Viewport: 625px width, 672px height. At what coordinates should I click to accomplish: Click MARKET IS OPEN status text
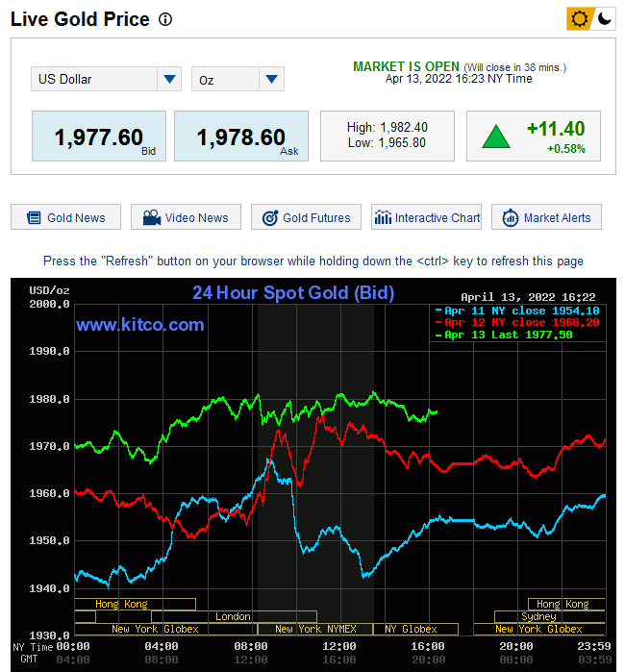tap(406, 67)
